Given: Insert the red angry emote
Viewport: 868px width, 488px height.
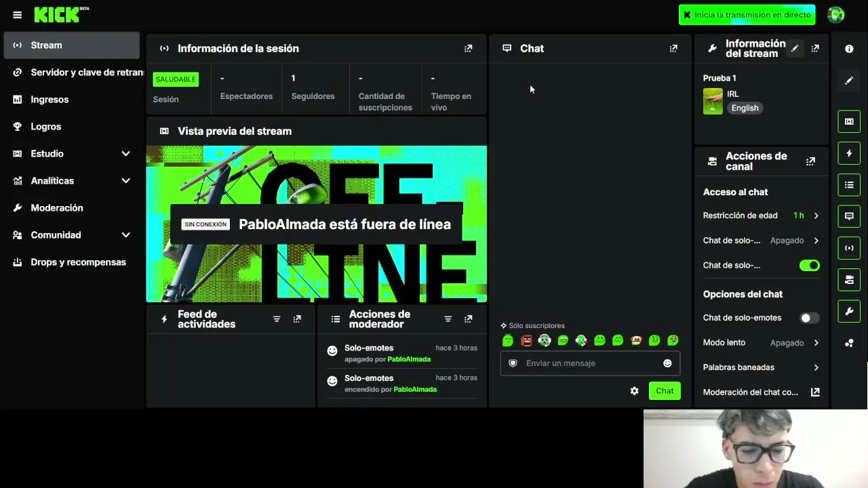Looking at the screenshot, I should click(526, 340).
